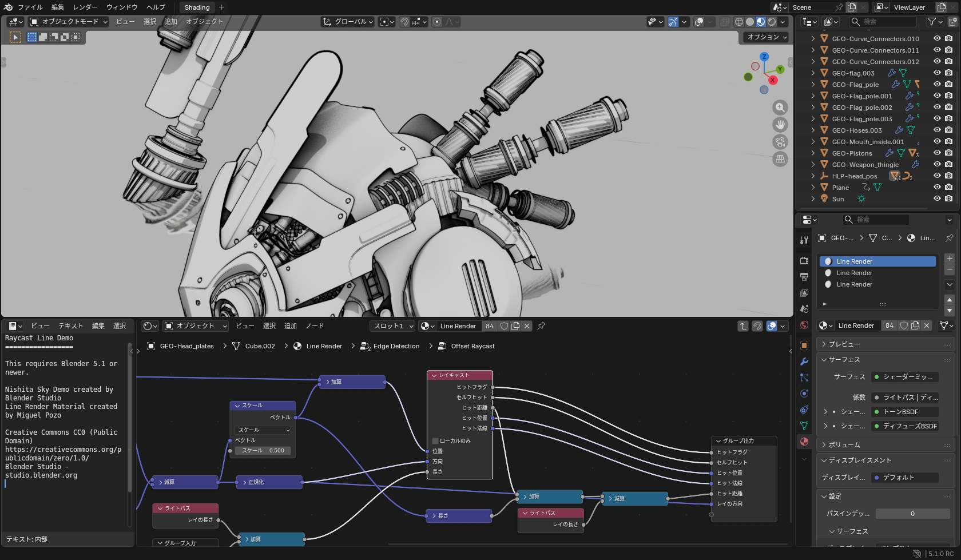Open Render properties with the camera icon
This screenshot has height=560, width=961.
pyautogui.click(x=804, y=260)
